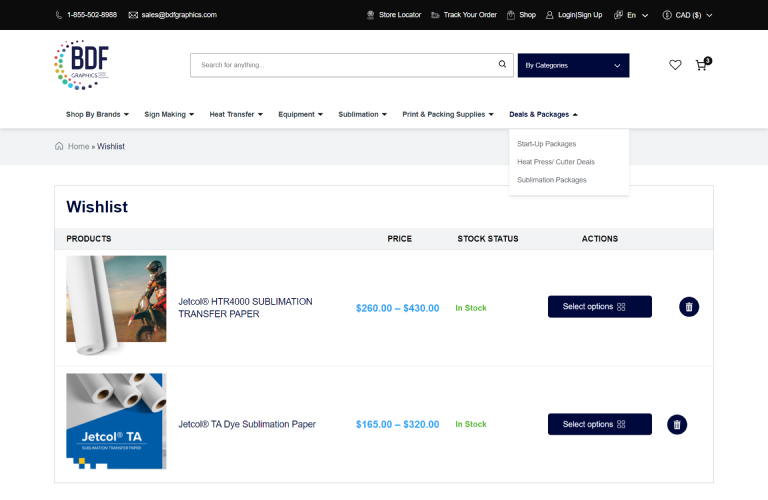Screen dimensions: 768x500
Task: Expand Equipment menu
Action: pyautogui.click(x=300, y=114)
